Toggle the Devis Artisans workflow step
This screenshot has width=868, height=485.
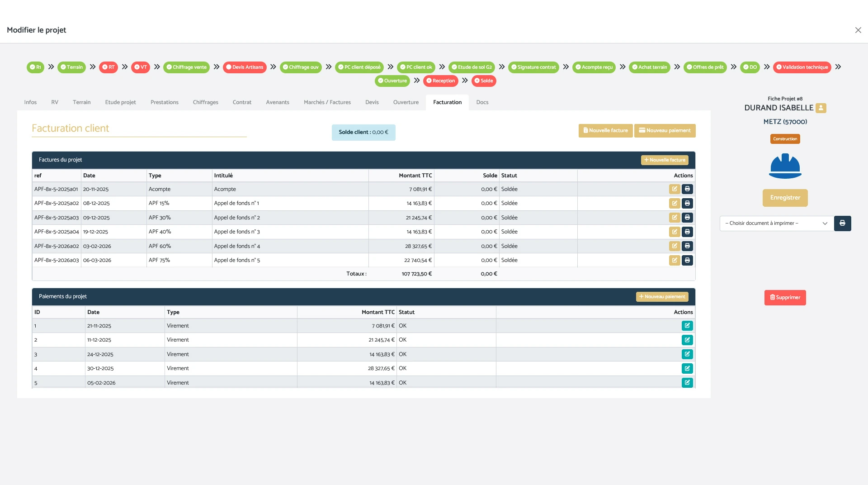245,67
